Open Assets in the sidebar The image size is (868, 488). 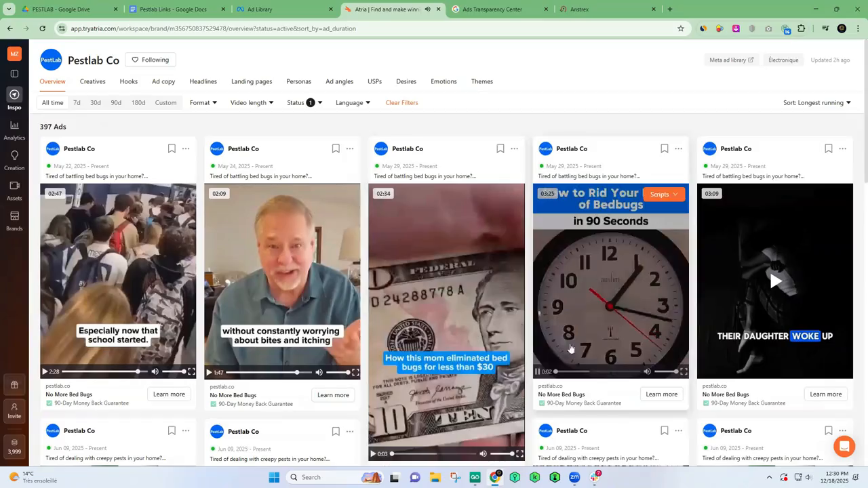(14, 190)
